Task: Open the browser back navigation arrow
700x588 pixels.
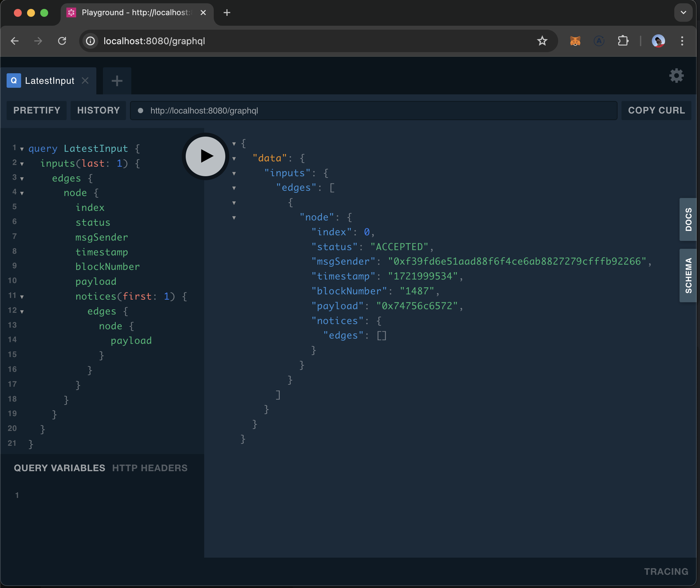Action: coord(14,41)
